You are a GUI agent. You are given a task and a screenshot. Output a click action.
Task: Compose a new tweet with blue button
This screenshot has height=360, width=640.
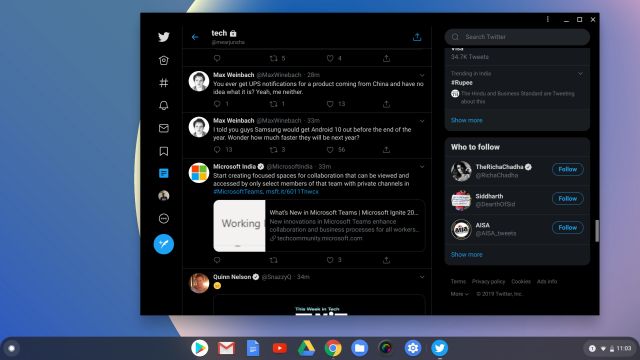tap(164, 244)
